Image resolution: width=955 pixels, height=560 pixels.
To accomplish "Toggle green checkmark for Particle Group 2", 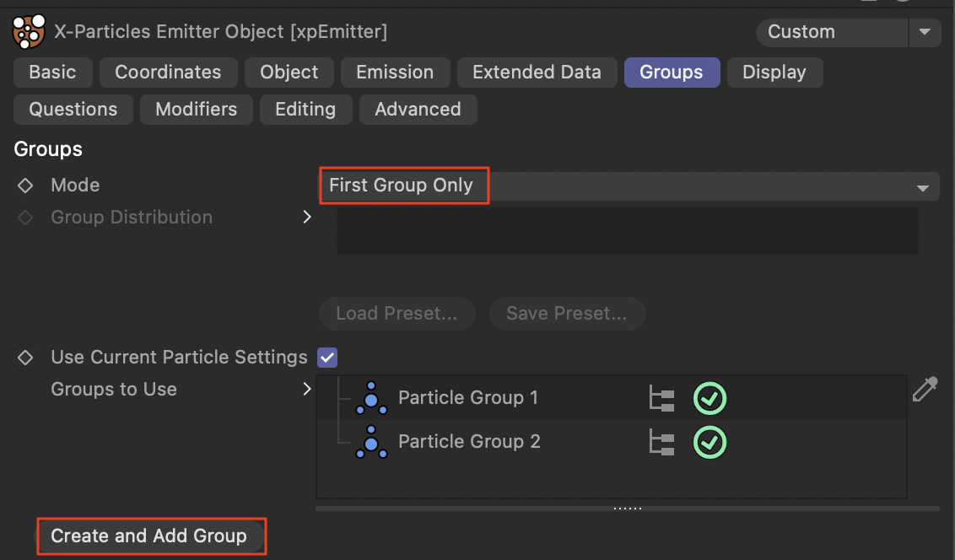I will click(x=710, y=443).
